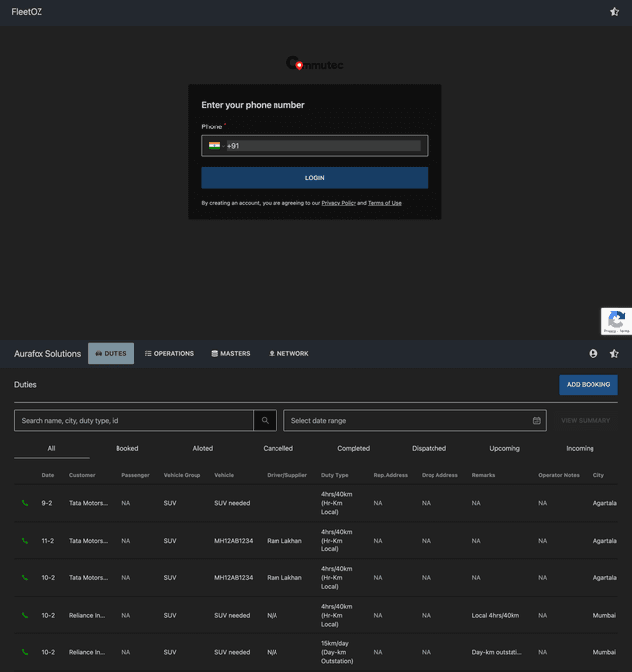Click 'SUV needed' in the 9-2 row
The image size is (632, 672).
click(232, 503)
